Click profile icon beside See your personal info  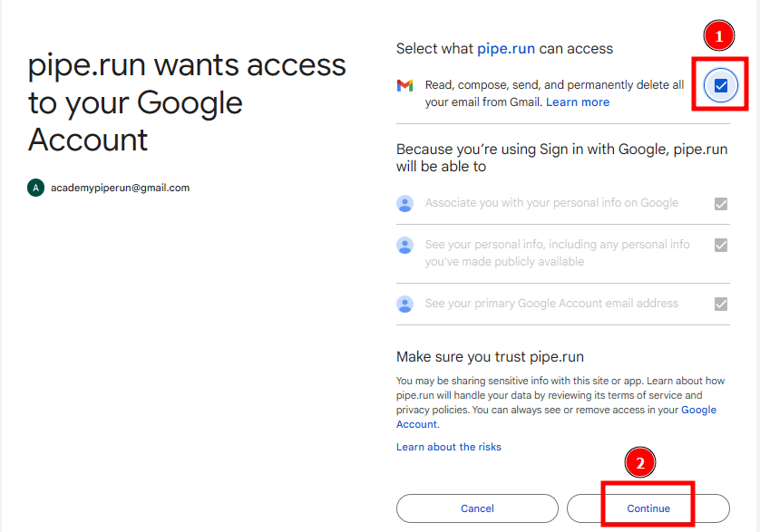pyautogui.click(x=405, y=246)
